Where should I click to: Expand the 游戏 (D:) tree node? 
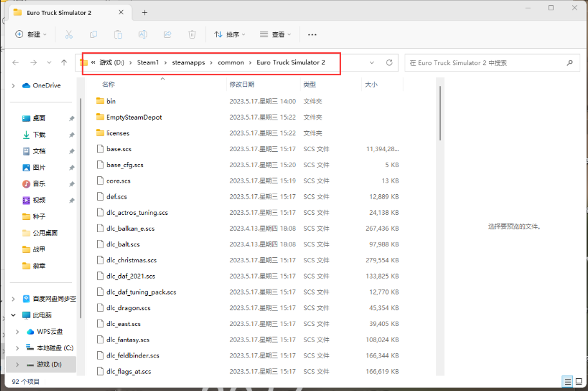(x=17, y=365)
